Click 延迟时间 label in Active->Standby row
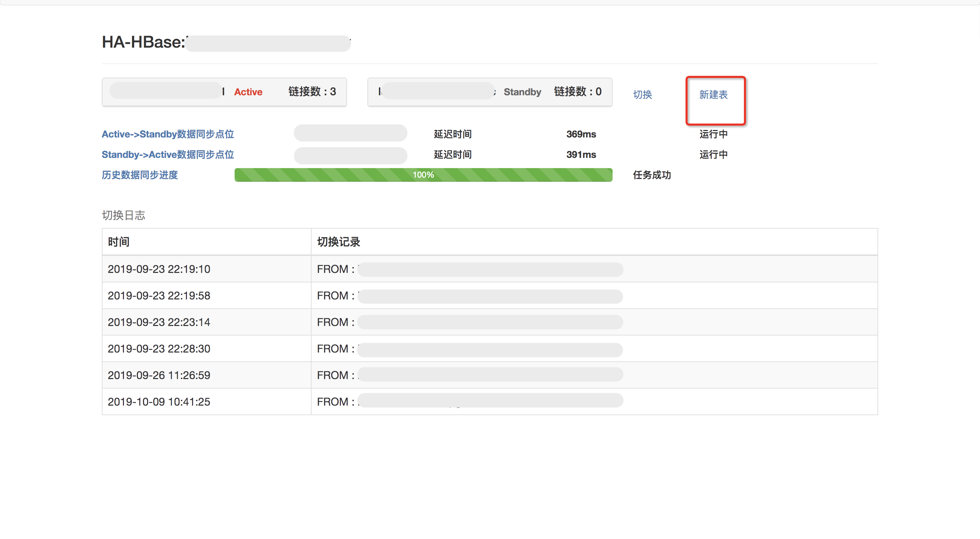Viewport: 980px width, 539px height. (x=453, y=134)
